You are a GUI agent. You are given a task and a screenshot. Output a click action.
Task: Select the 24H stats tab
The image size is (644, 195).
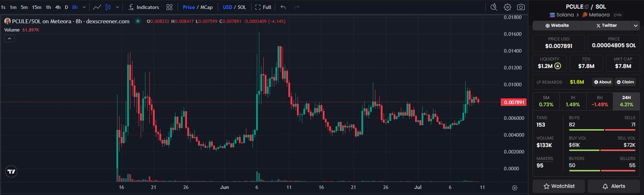pyautogui.click(x=626, y=101)
